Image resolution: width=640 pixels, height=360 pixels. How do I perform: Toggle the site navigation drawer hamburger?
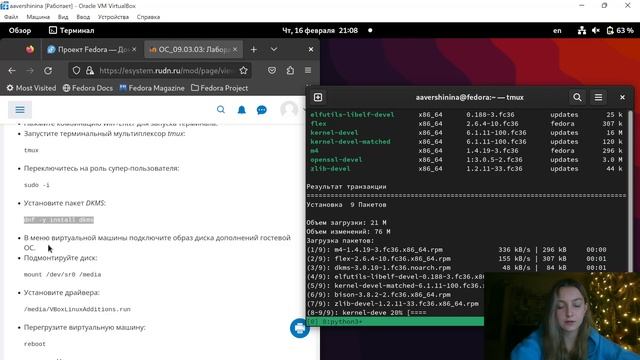[20, 110]
